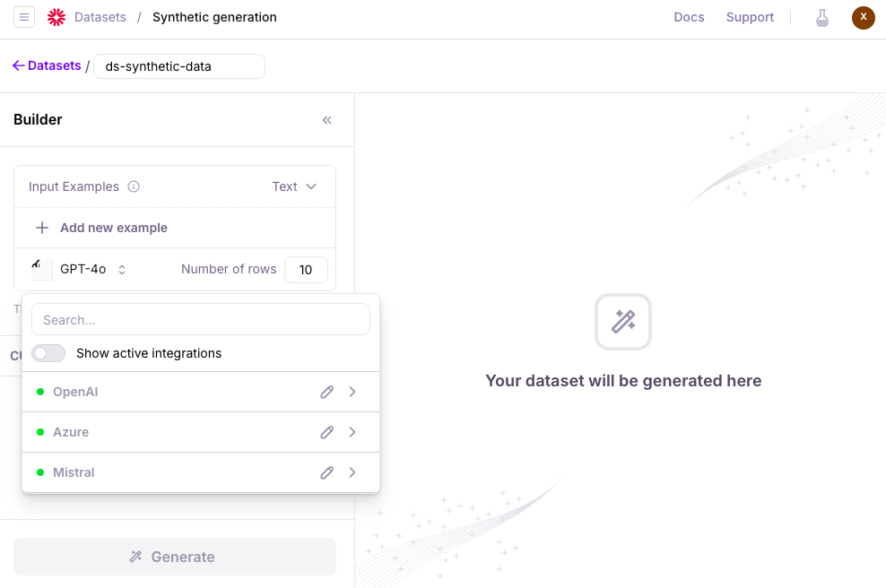886x588 pixels.
Task: Click the Show active integrations label
Action: click(149, 353)
